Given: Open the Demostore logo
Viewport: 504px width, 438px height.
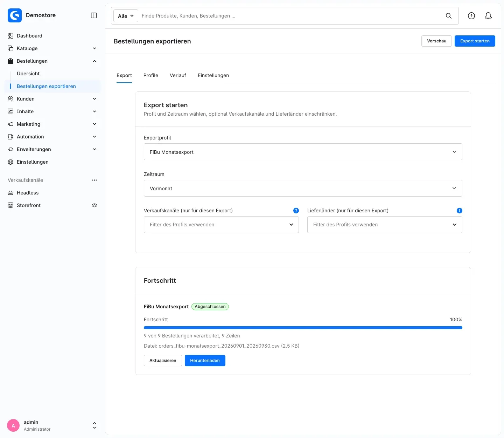Looking at the screenshot, I should [x=15, y=15].
